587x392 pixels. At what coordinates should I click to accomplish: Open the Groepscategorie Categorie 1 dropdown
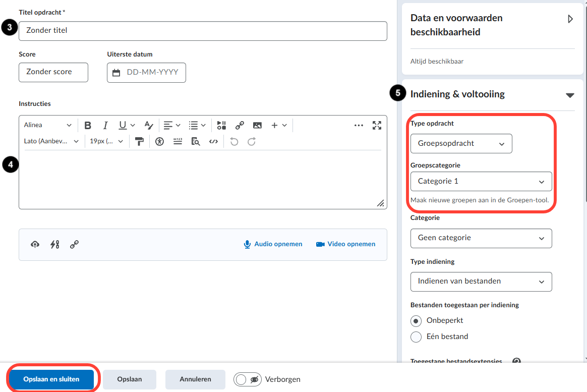tap(481, 181)
